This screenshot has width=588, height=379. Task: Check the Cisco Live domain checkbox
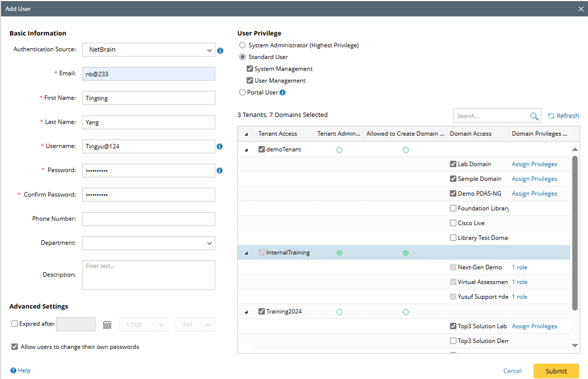tap(453, 223)
